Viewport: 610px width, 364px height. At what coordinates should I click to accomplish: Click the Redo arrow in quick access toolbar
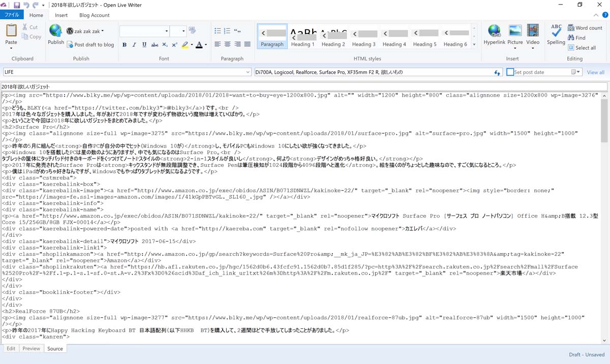point(35,5)
